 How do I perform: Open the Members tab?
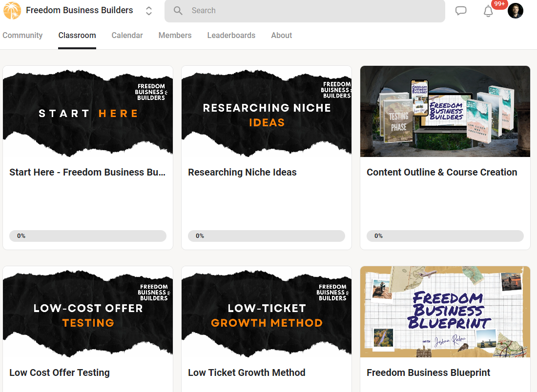175,35
